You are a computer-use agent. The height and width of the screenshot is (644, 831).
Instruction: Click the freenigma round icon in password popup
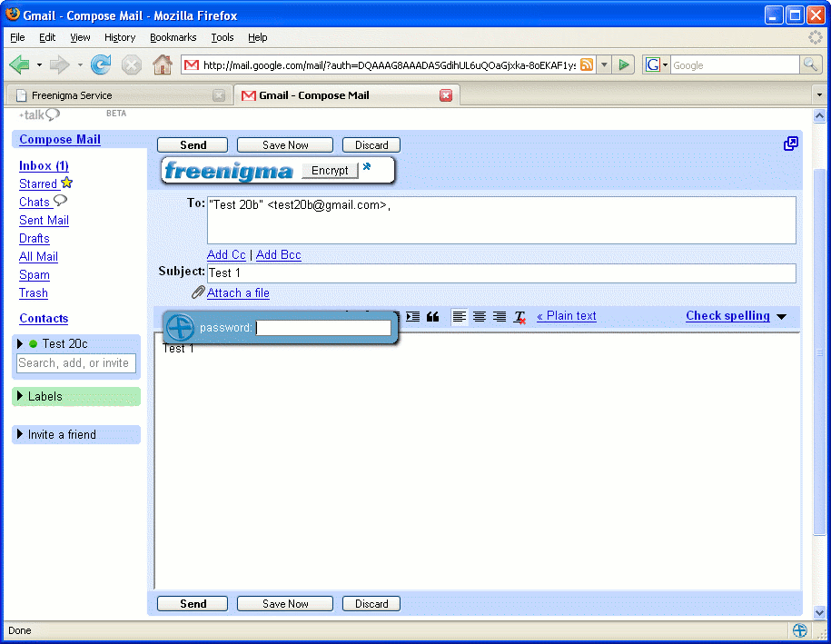point(180,327)
